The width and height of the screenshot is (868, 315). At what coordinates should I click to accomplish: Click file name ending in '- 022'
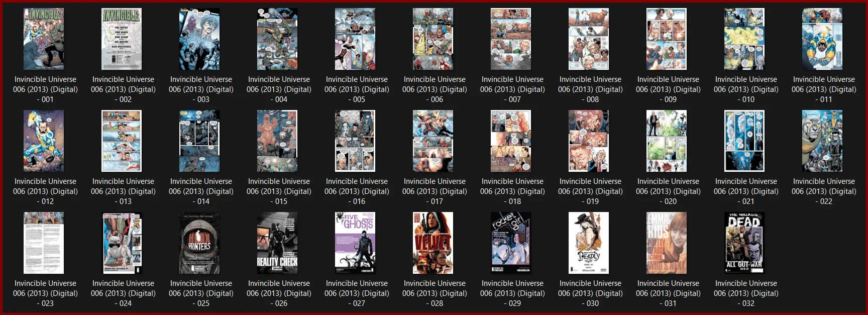[x=824, y=191]
